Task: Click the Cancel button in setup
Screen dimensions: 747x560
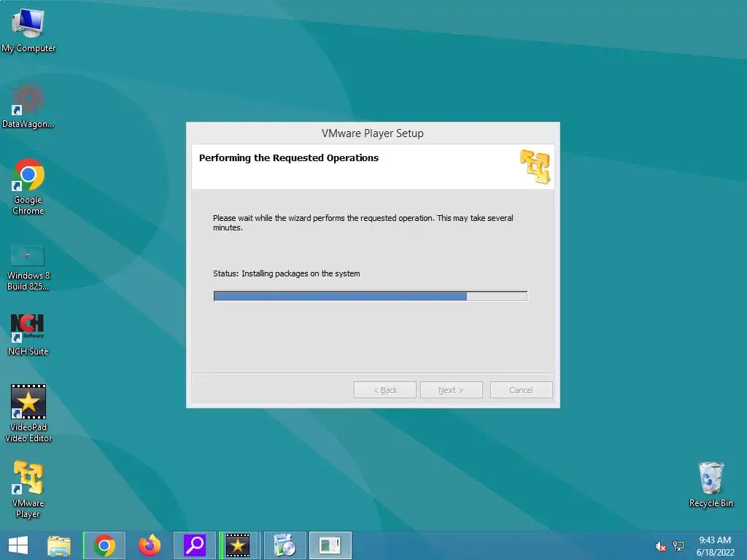Action: coord(521,390)
